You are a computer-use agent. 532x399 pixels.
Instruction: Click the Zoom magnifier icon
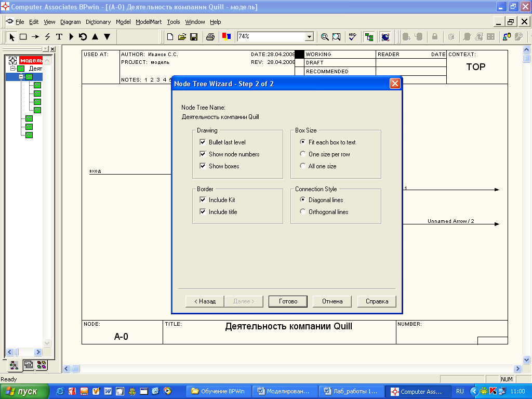(325, 37)
